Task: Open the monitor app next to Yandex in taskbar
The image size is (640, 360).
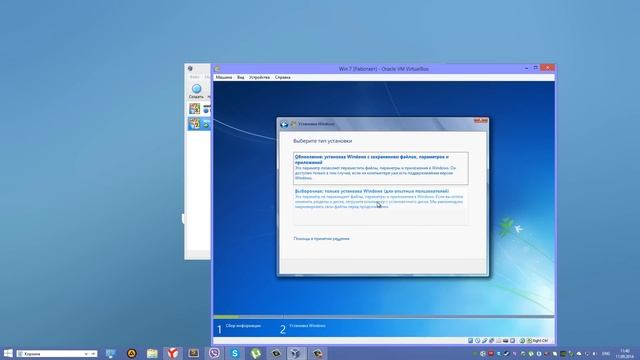Action: tap(193, 353)
